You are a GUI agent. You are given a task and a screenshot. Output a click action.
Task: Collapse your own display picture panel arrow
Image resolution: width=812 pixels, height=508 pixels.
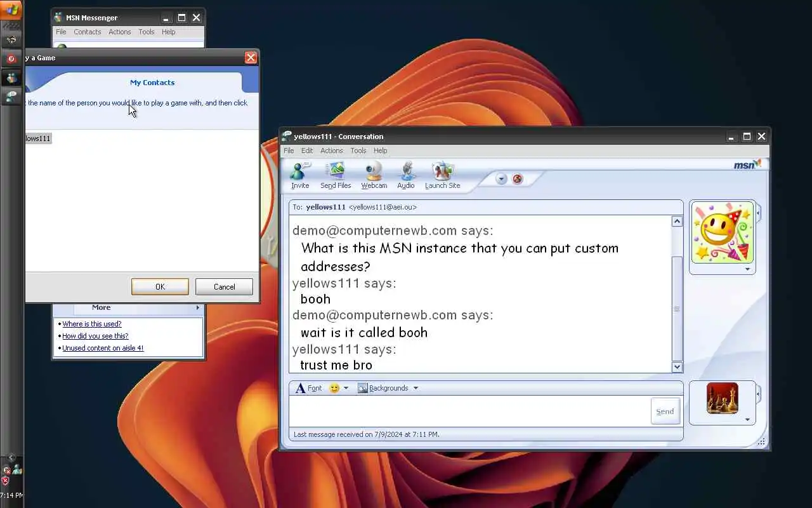(758, 394)
